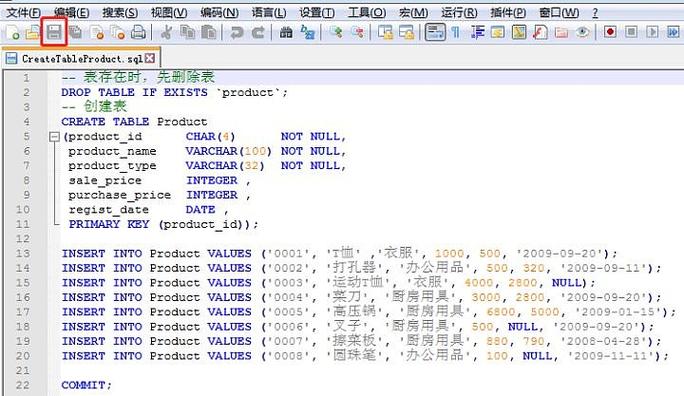This screenshot has width=684, height=396.
Task: Show the Document Map panel
Action: click(x=519, y=32)
